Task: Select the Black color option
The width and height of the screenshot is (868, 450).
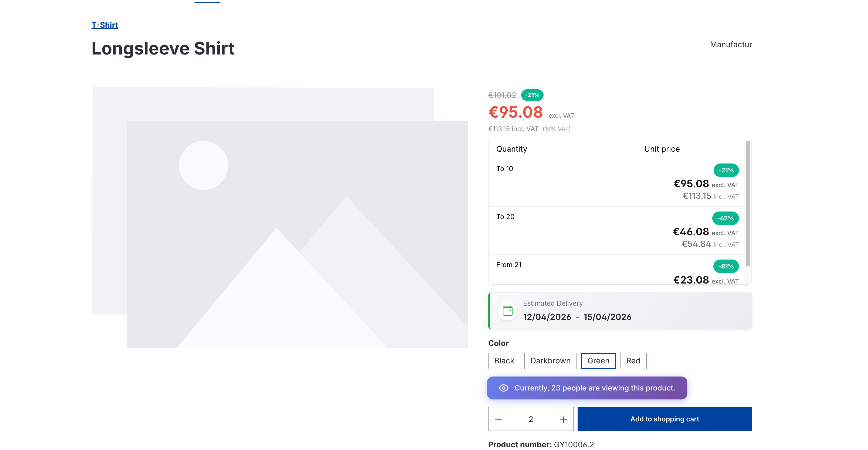Action: (x=504, y=361)
